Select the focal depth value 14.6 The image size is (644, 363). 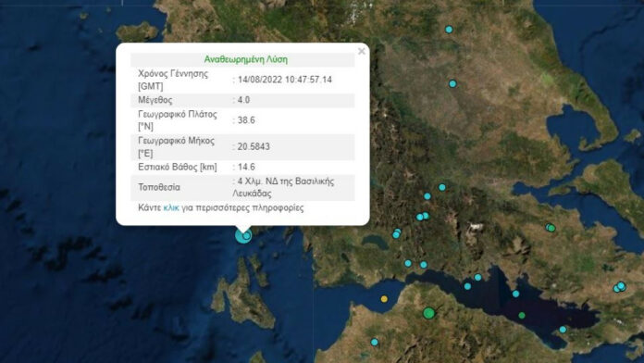[246, 167]
